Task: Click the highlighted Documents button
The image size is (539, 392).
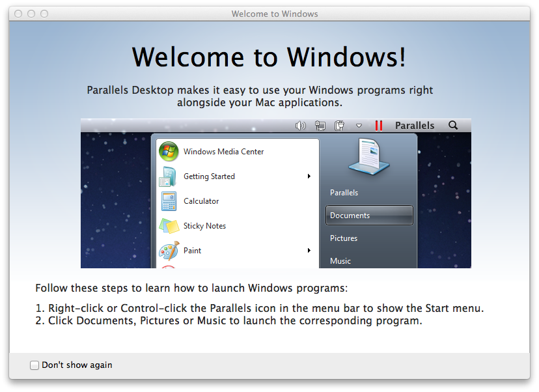Action: tap(369, 216)
